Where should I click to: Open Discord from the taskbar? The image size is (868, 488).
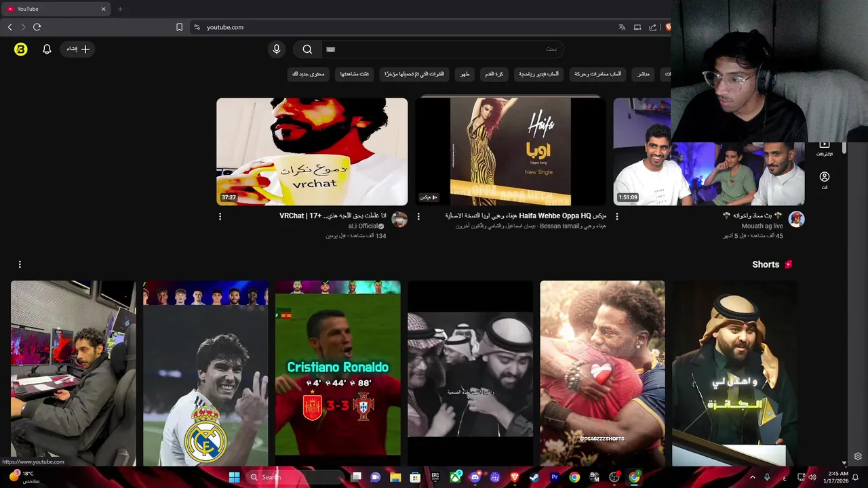(x=475, y=477)
